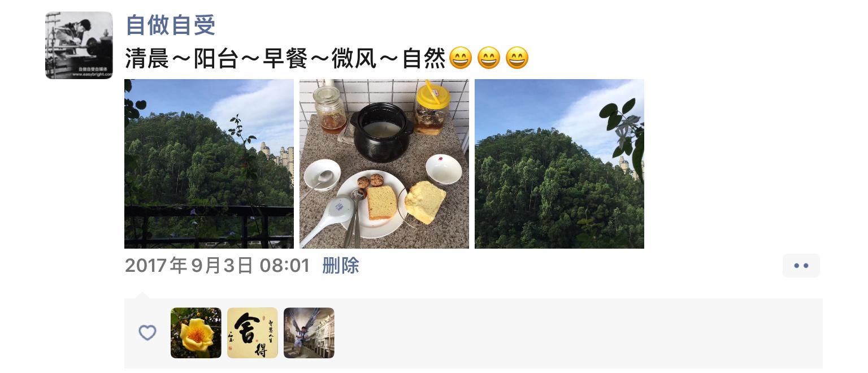Click the 2017年9月3日 08:01 timestamp
The height and width of the screenshot is (373, 868).
click(218, 266)
